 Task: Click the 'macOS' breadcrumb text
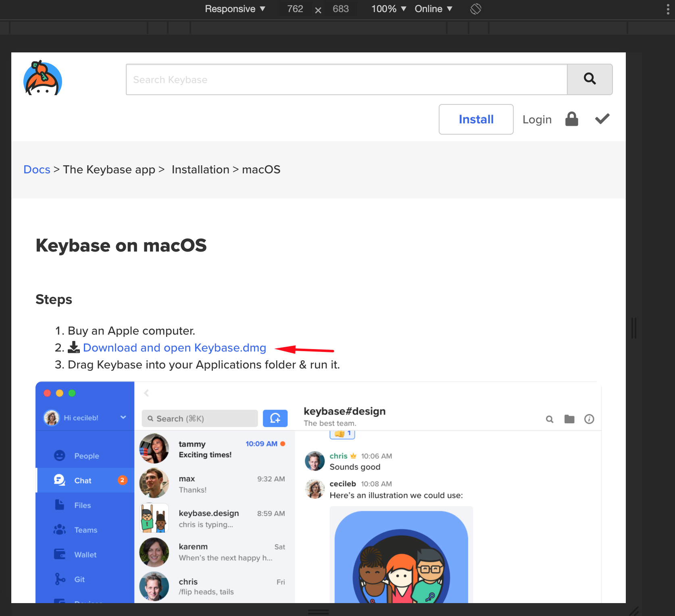tap(261, 169)
